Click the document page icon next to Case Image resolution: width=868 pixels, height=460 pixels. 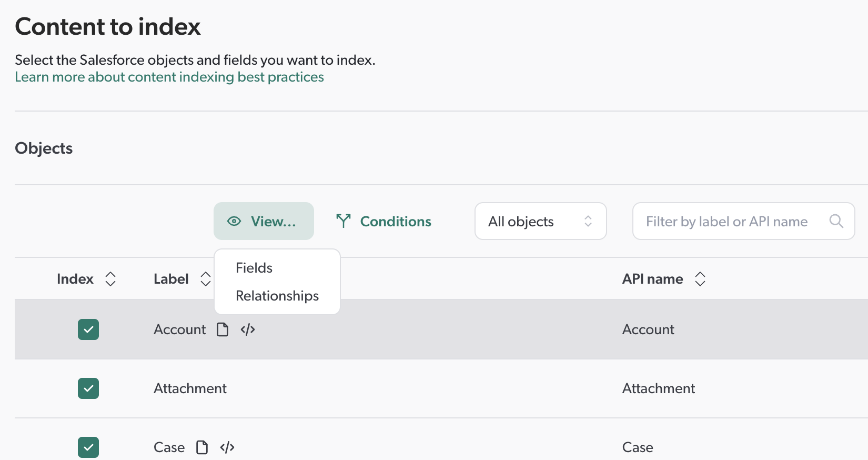click(x=201, y=447)
